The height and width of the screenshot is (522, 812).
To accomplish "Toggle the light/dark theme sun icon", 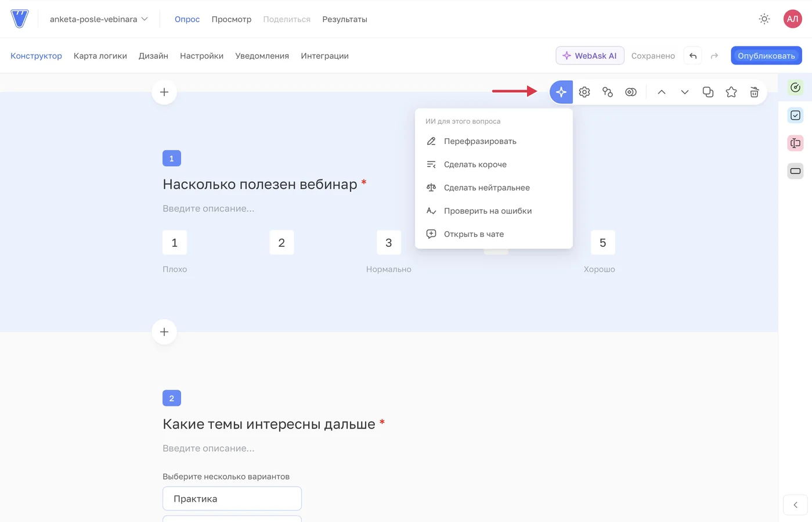I will [x=764, y=19].
